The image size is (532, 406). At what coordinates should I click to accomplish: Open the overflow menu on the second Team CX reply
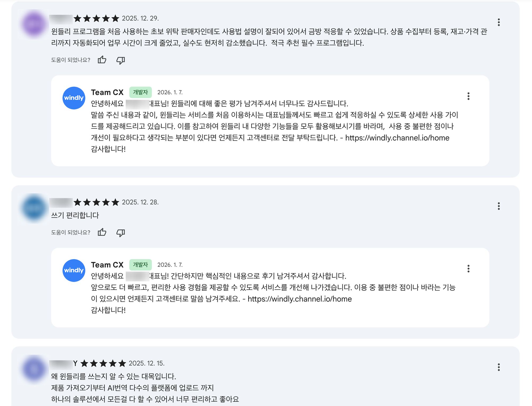point(468,269)
